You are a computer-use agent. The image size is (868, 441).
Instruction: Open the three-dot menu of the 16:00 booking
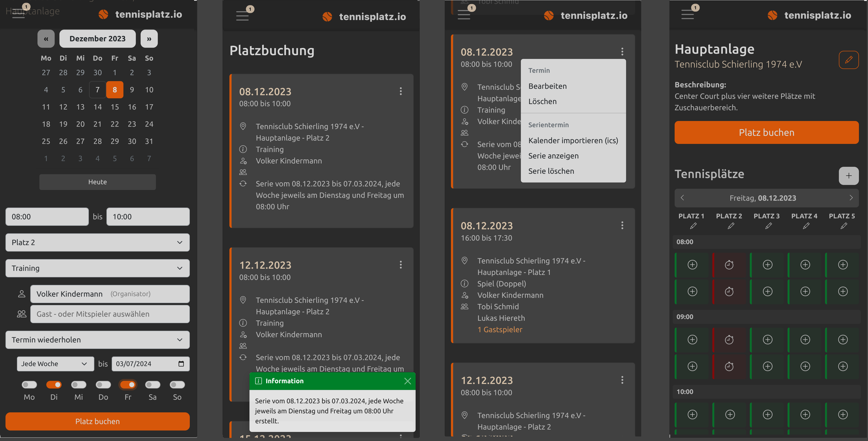(622, 225)
